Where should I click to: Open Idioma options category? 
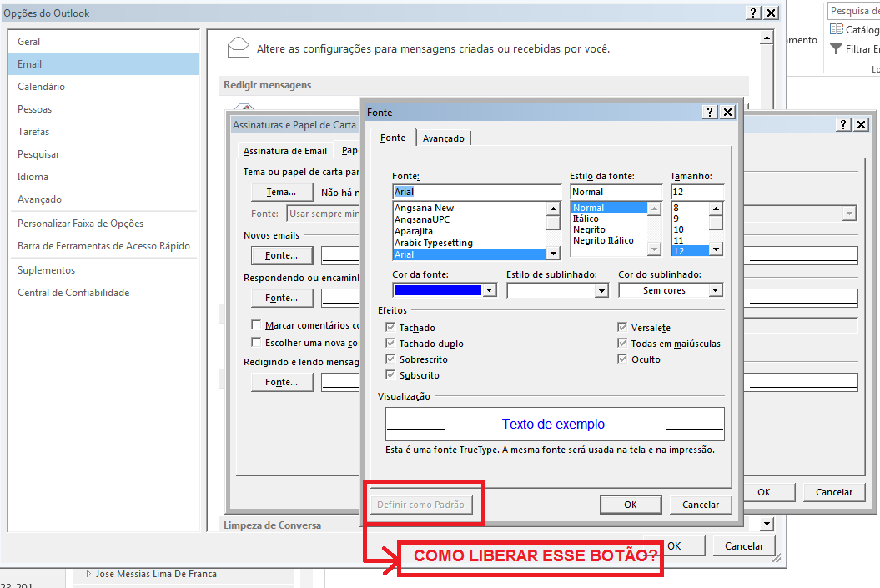click(103, 176)
